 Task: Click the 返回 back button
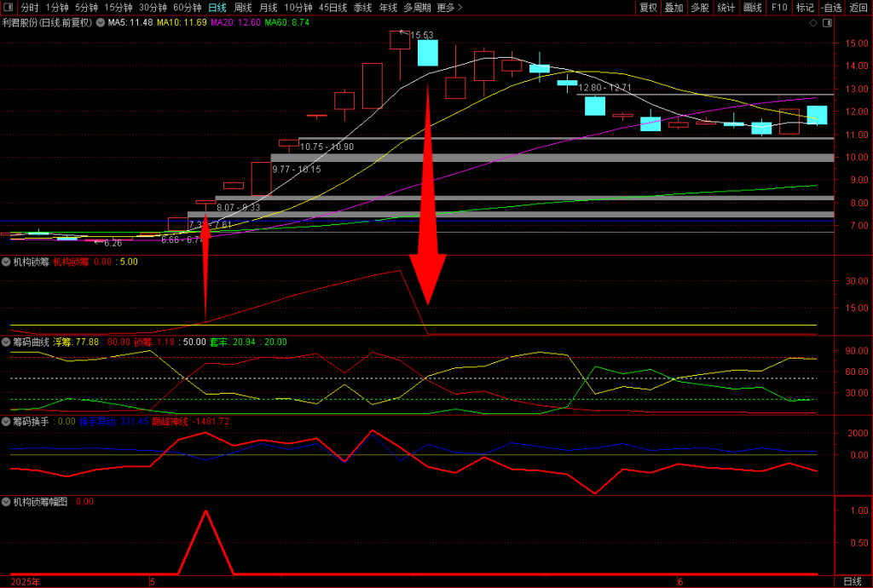point(858,8)
